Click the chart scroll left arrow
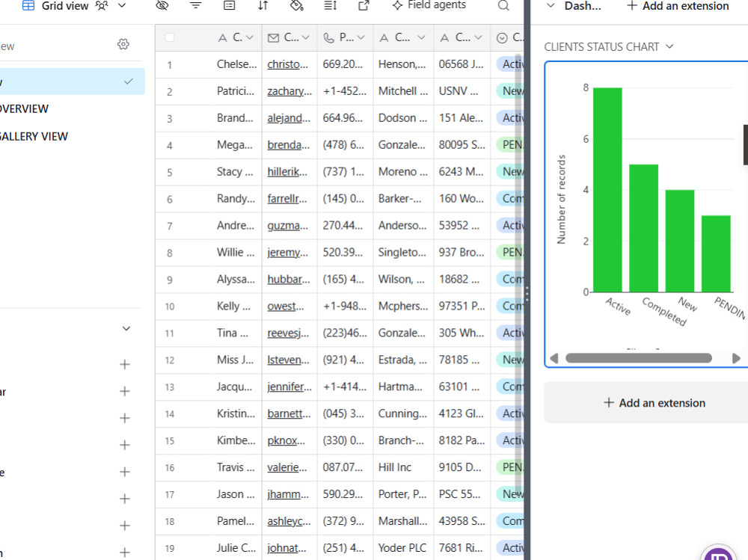748x560 pixels. pyautogui.click(x=554, y=358)
